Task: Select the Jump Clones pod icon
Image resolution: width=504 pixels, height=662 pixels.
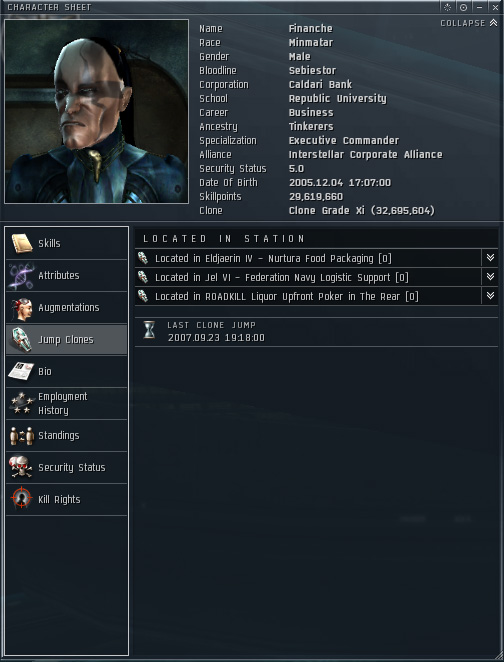Action: 22,340
